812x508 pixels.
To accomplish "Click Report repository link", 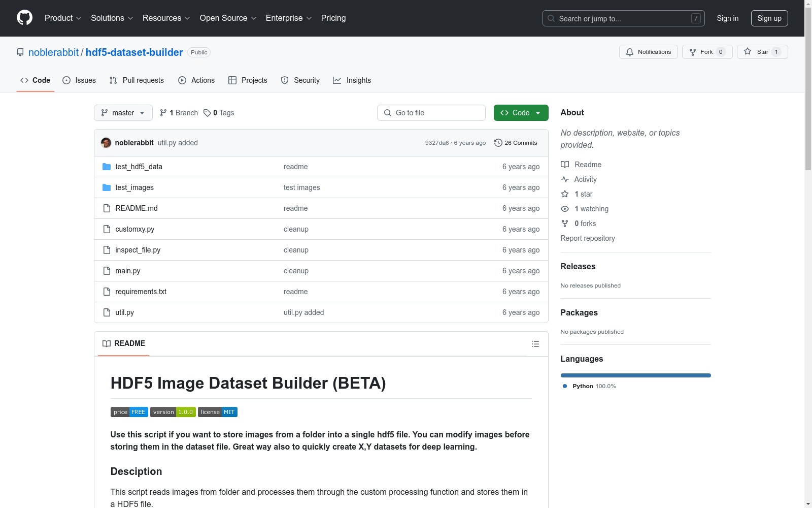I will 588,238.
